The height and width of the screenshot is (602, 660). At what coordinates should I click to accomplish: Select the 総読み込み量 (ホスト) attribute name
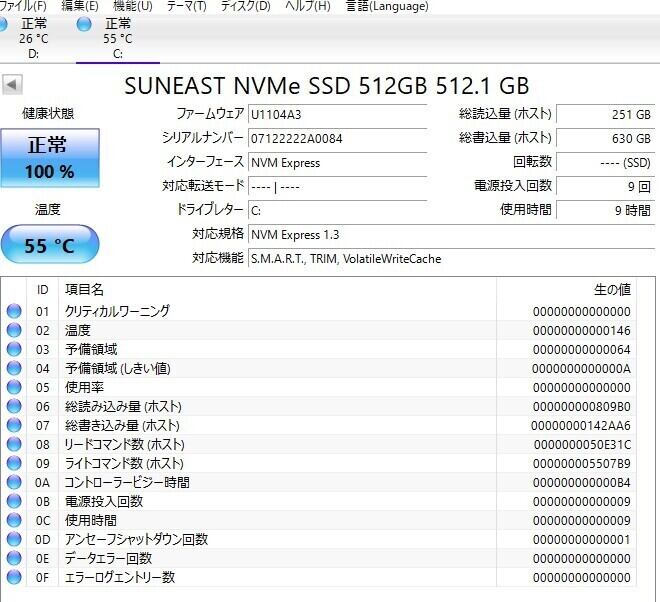pos(123,406)
